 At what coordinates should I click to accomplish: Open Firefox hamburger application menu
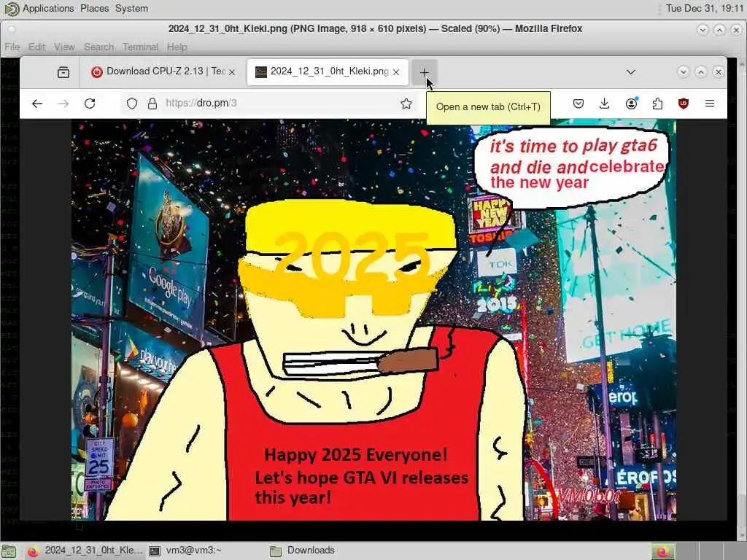(x=709, y=104)
